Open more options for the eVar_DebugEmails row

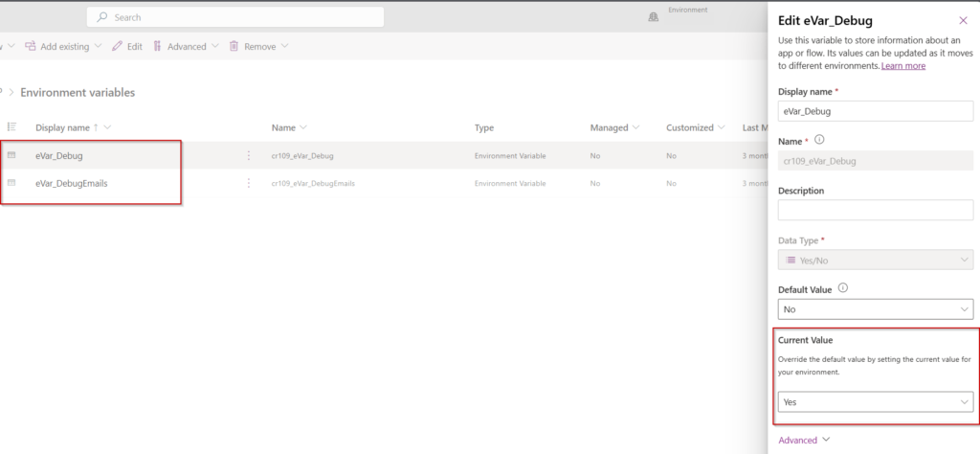tap(249, 183)
